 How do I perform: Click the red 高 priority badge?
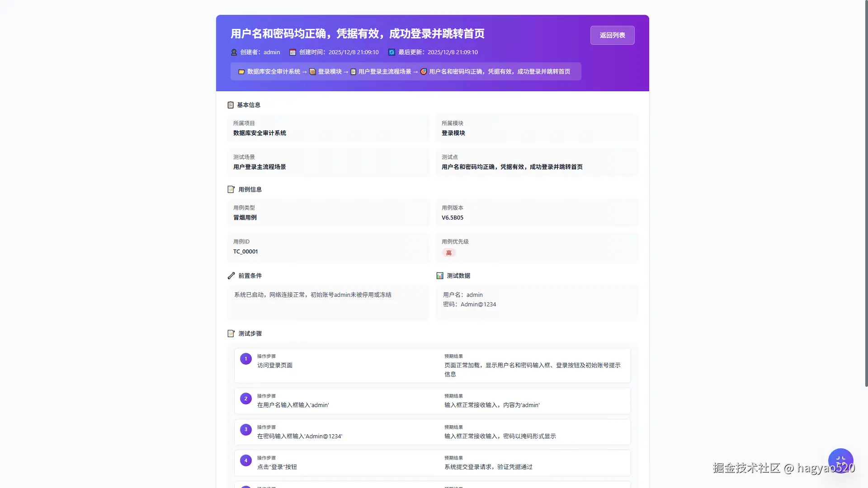click(x=449, y=253)
